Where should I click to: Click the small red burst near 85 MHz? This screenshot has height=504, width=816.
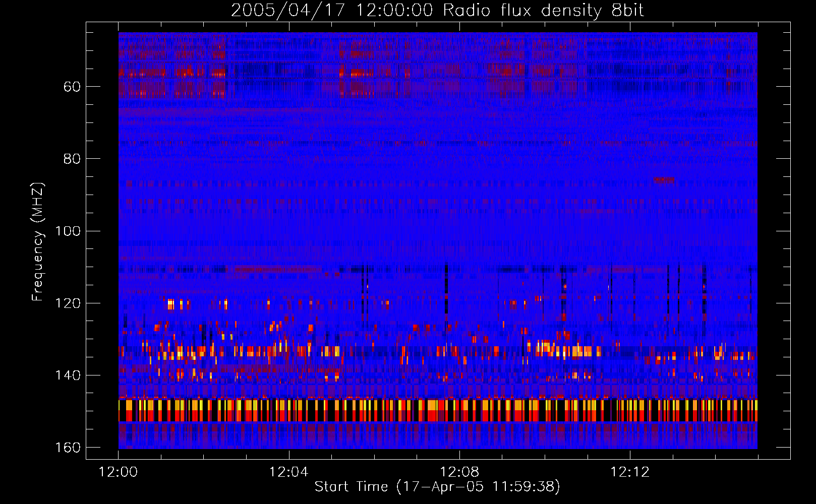664,179
